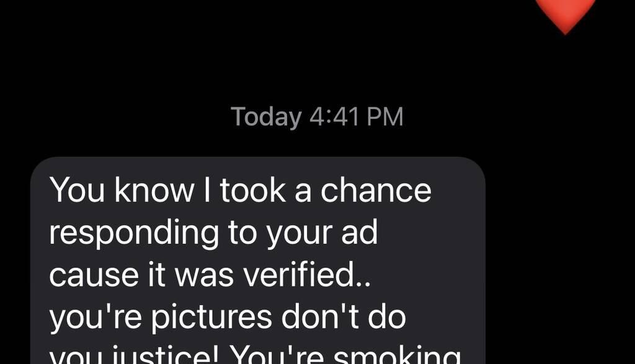The height and width of the screenshot is (364, 635).
Task: Click the word "chance" in the message
Action: click(376, 191)
